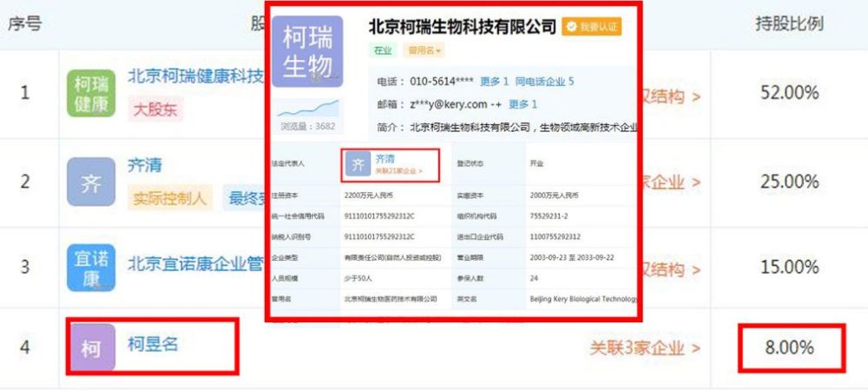Click the 大股东 tag

[155, 109]
